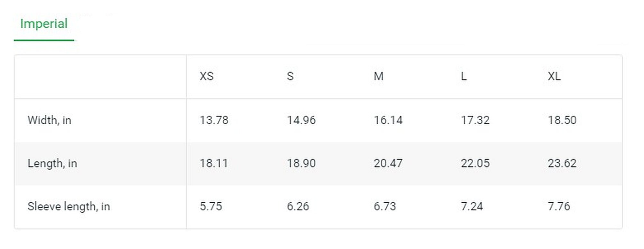644x249 pixels.
Task: Select the Imperial tab
Action: click(44, 24)
